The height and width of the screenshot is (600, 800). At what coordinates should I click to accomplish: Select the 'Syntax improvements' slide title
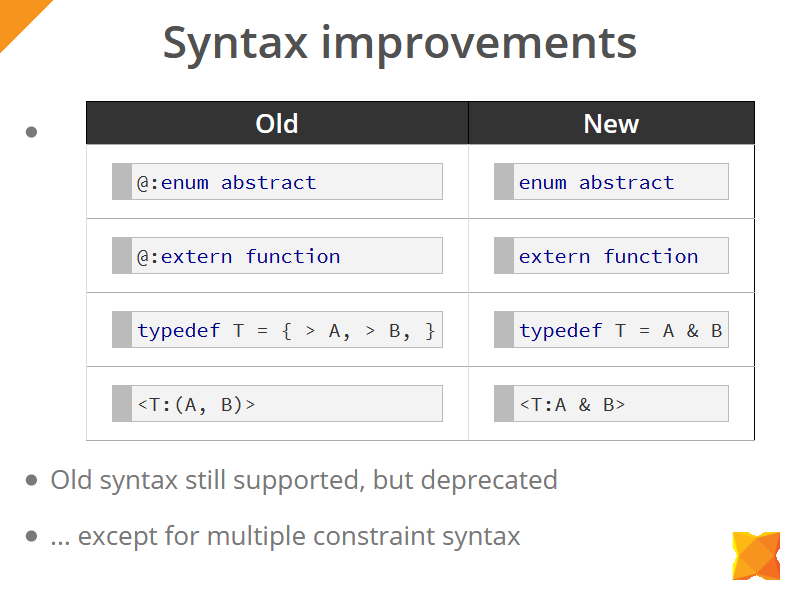[x=399, y=44]
